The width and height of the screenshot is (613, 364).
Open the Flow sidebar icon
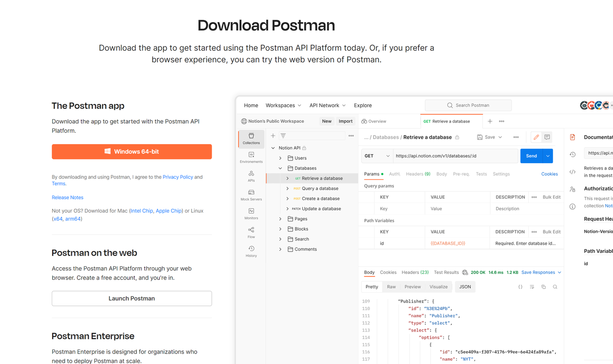point(251,232)
